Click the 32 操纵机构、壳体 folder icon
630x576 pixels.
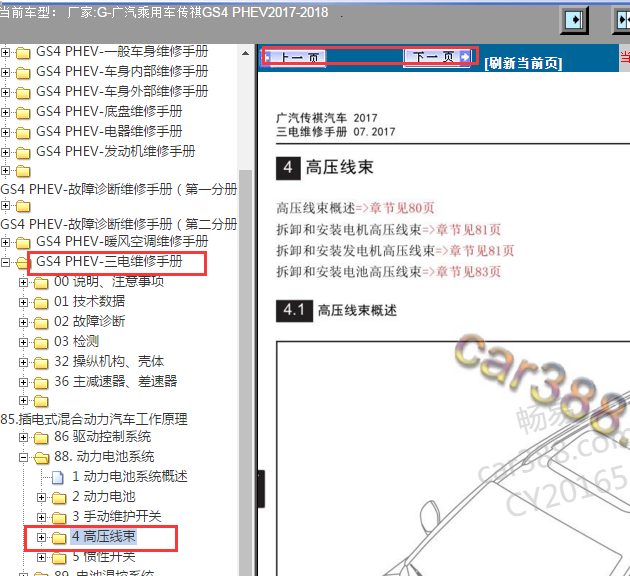point(41,363)
